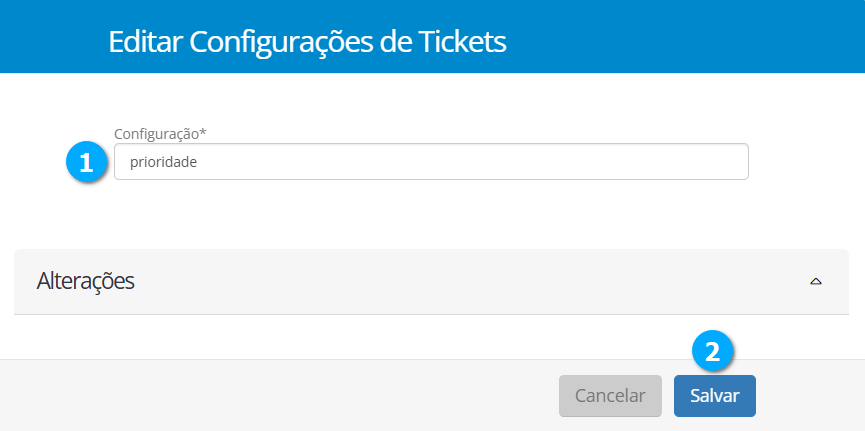
Task: Focus the Configuração input field
Action: point(431,162)
